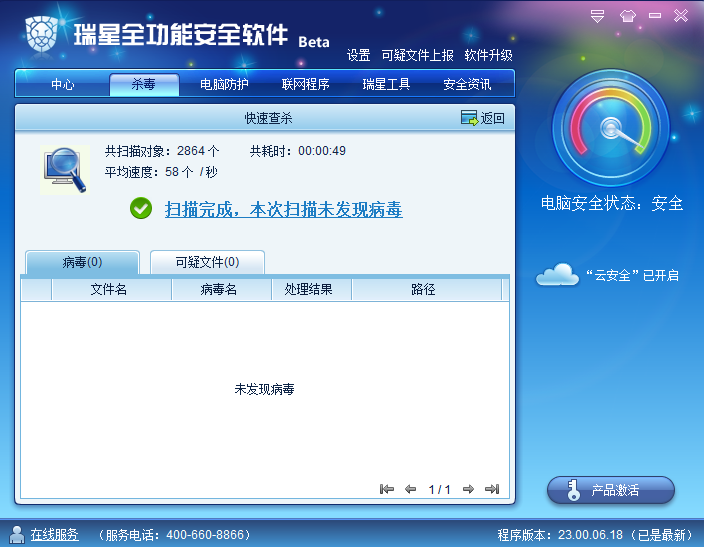
Task: Click the shirt-shaped skin change icon
Action: coord(627,16)
